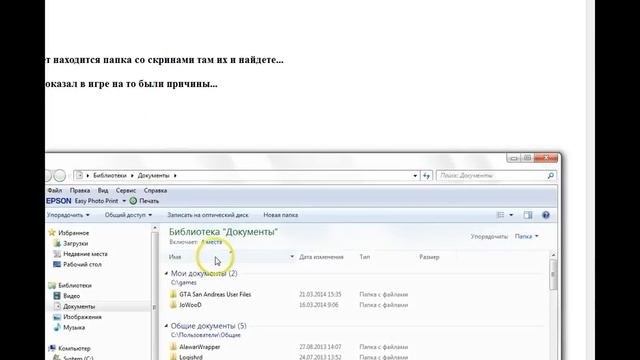Open the Папка arrange-by dropdown
This screenshot has width=640, height=360.
(x=527, y=236)
